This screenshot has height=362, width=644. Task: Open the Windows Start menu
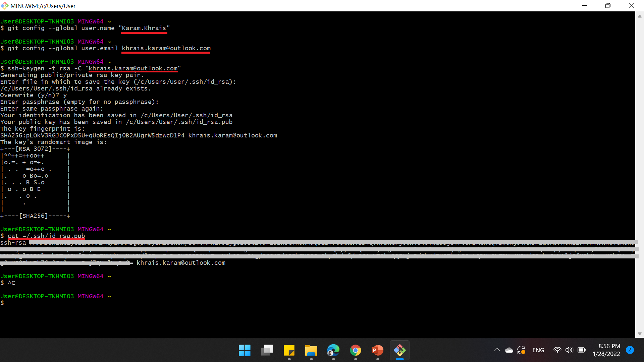[245, 350]
